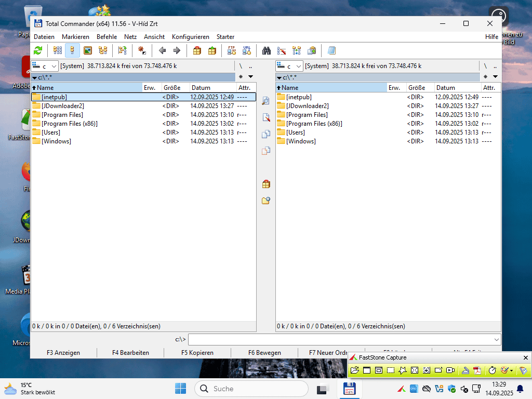
Task: Sort left panel by Größe column header
Action: (x=176, y=87)
